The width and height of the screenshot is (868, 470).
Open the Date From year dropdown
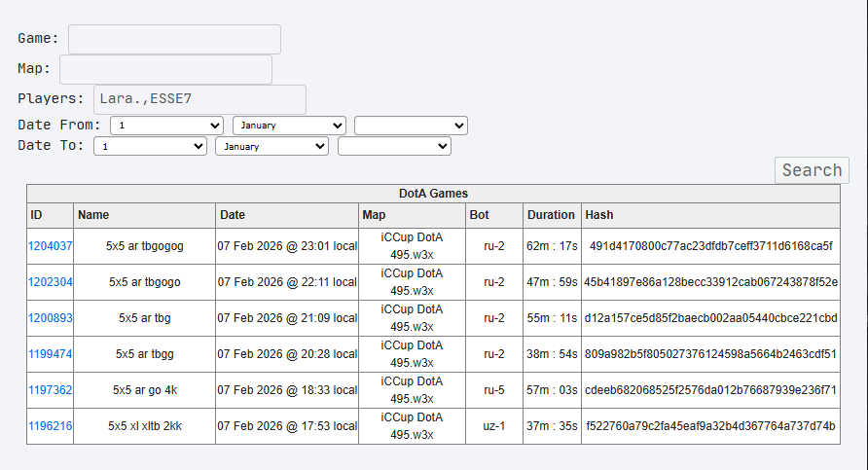[411, 126]
